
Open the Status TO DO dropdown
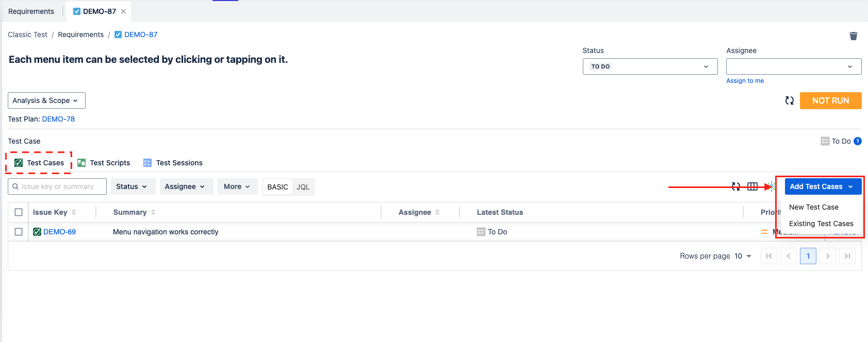coord(649,66)
